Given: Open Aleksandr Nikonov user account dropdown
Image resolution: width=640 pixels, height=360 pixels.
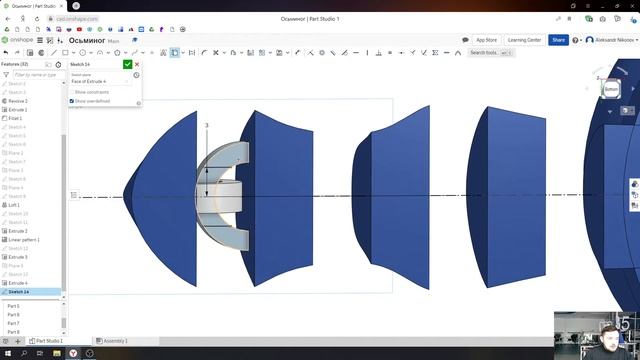Looking at the screenshot, I should [x=611, y=40].
